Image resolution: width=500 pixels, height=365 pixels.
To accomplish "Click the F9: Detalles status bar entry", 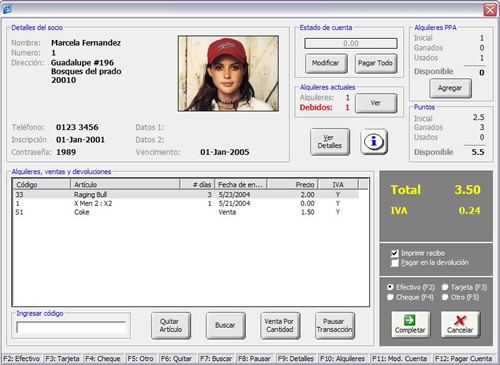I will [296, 359].
